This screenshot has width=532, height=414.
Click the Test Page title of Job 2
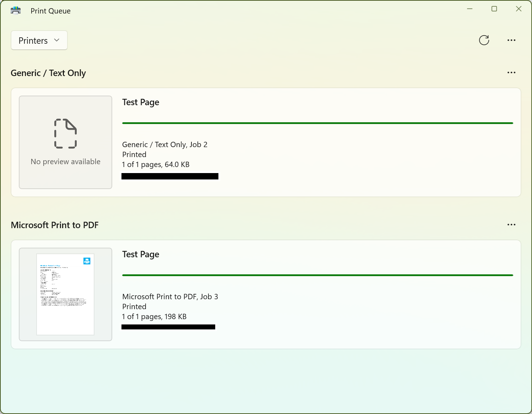[141, 102]
